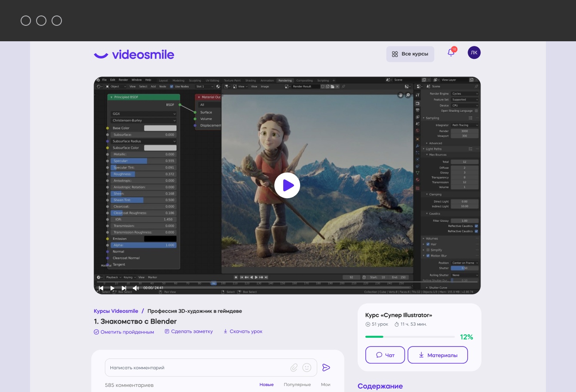The height and width of the screenshot is (392, 576).
Task: Click the course progress bar at 12%
Action: [410, 337]
